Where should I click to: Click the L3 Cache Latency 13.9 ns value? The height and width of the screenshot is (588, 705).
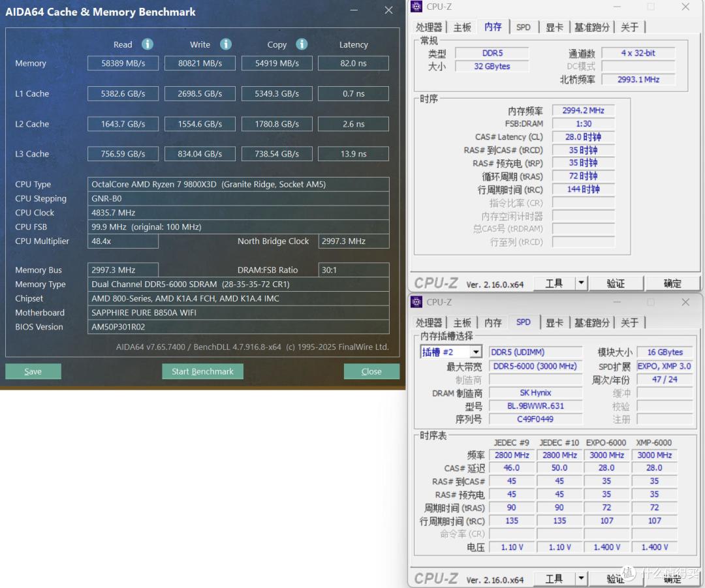(353, 154)
